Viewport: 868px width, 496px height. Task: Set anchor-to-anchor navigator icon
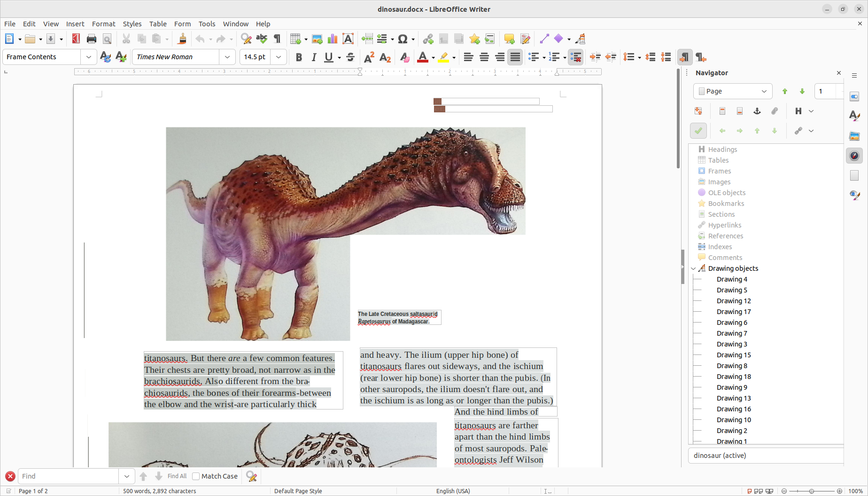[757, 111]
